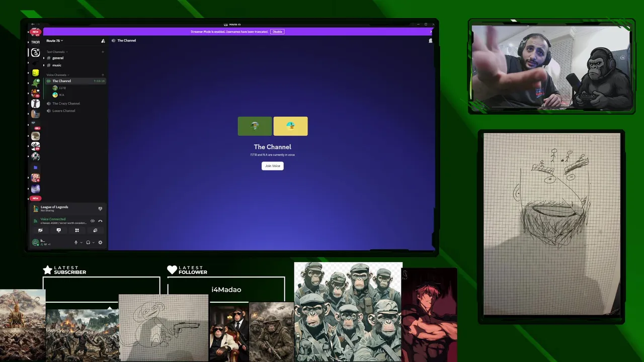The height and width of the screenshot is (362, 644).
Task: Click the League of Legends game icon
Action: (35, 209)
